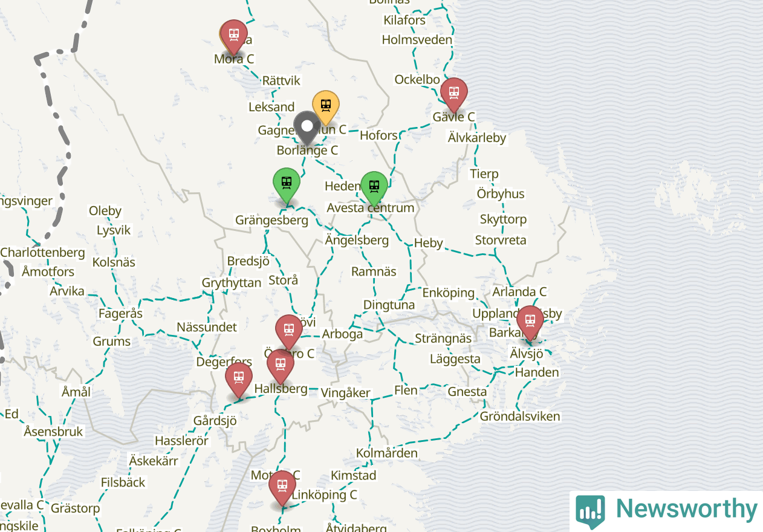Click the Fagerås label
This screenshot has width=763, height=532.
click(x=121, y=314)
